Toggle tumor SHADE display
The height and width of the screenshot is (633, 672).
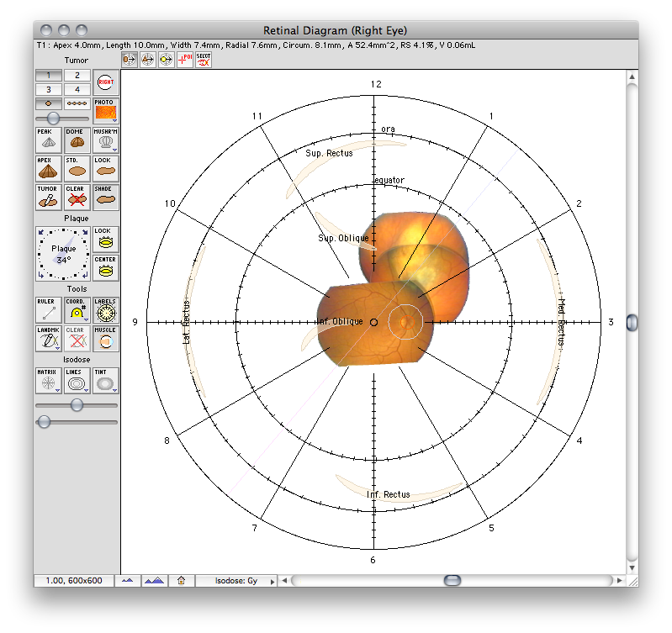click(x=105, y=197)
